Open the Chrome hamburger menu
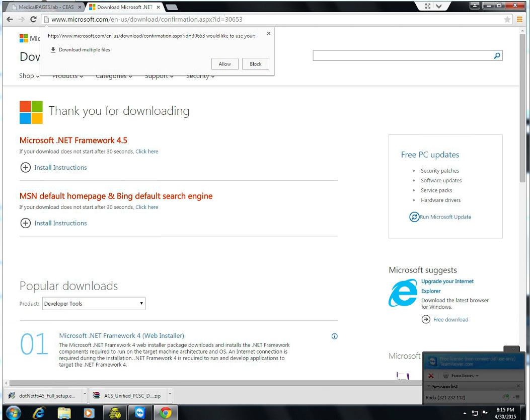 (519, 20)
